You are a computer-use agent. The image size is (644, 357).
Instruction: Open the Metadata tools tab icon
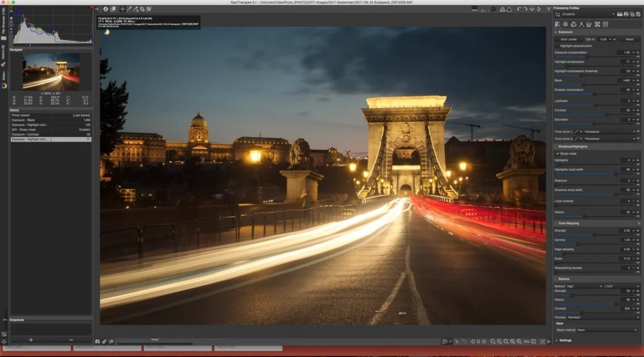point(605,24)
